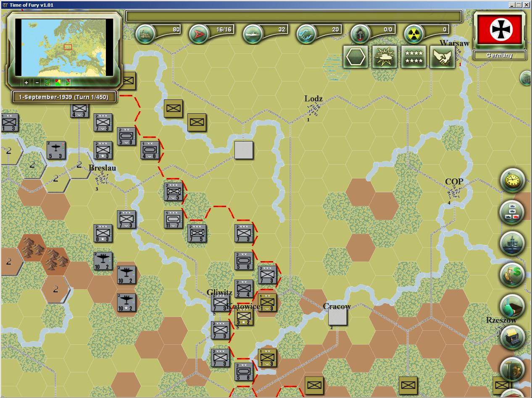532x398 pixels.
Task: Click the round handshake icon showing 20
Action: (x=307, y=34)
